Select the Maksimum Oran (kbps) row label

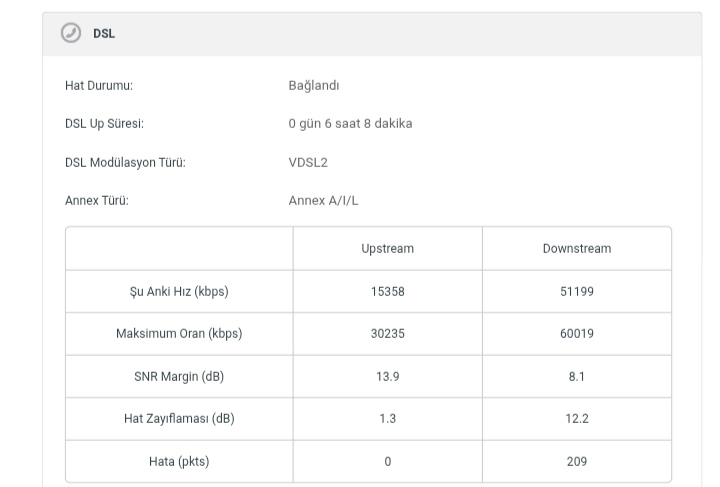click(179, 334)
